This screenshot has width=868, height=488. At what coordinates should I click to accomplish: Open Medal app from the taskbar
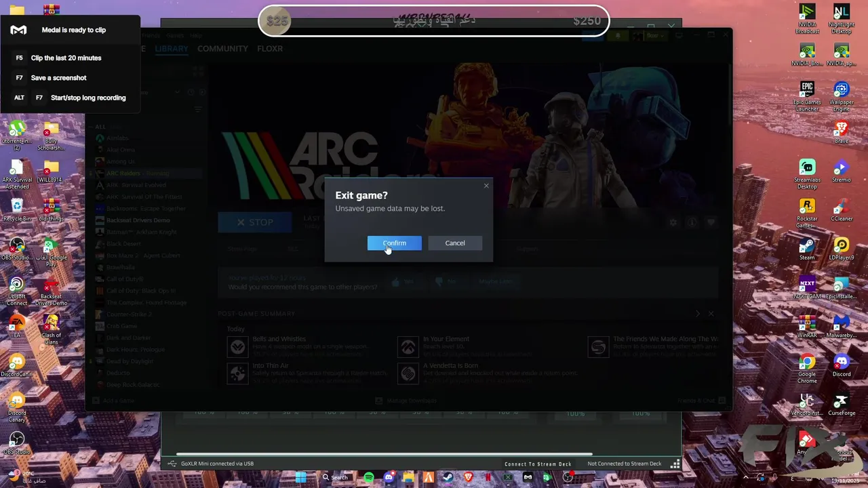(528, 477)
